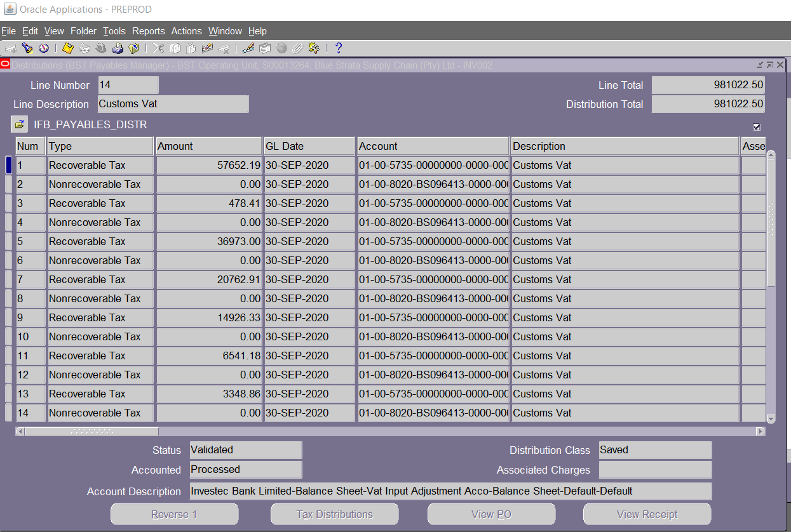Open Find with the flashlight icon
The width and height of the screenshot is (791, 532).
click(x=27, y=48)
